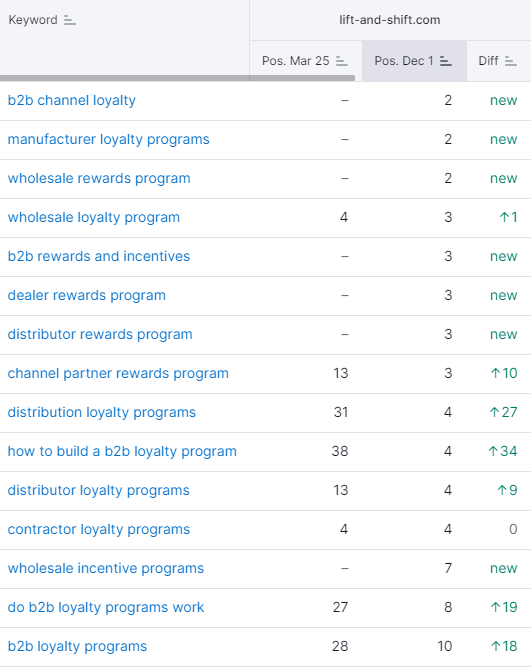Select Diff value ↑1 in wholesale loyalty row
The image size is (531, 668).
508,217
